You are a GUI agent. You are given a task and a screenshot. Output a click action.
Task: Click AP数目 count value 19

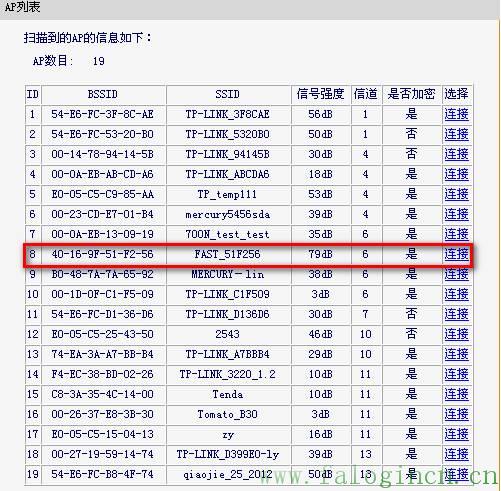[x=99, y=61]
